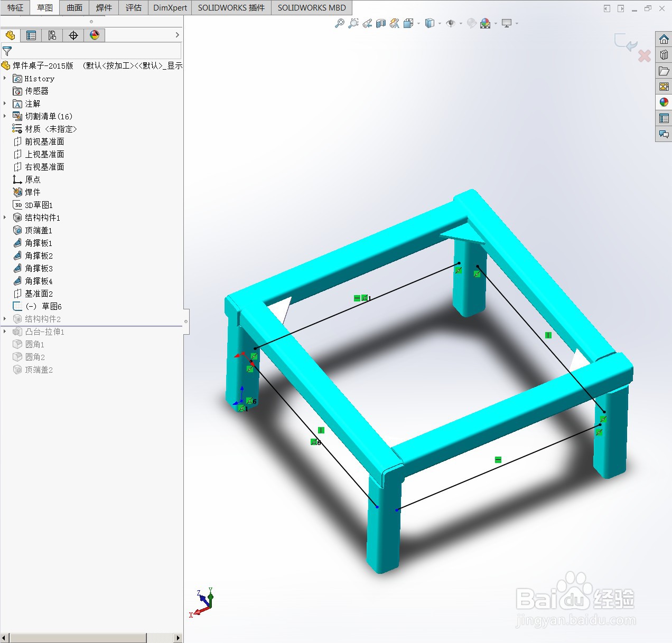Expand the 切割清单(16) node
This screenshot has height=643, width=672.
point(5,116)
